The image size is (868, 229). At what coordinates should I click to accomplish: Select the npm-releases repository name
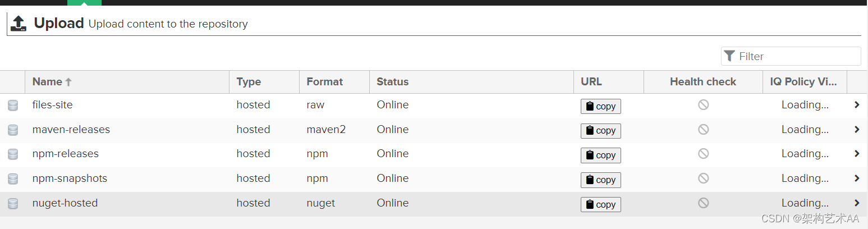66,154
